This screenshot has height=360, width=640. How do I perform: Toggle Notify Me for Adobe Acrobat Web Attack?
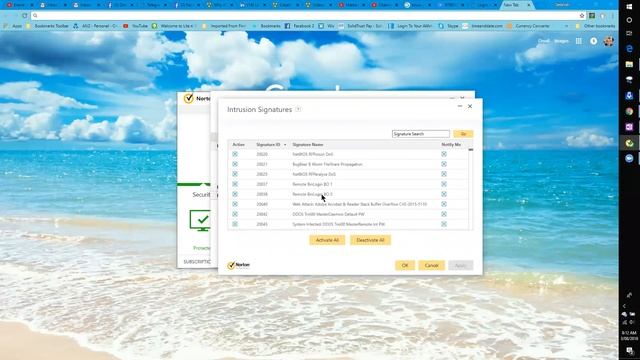[x=444, y=204]
